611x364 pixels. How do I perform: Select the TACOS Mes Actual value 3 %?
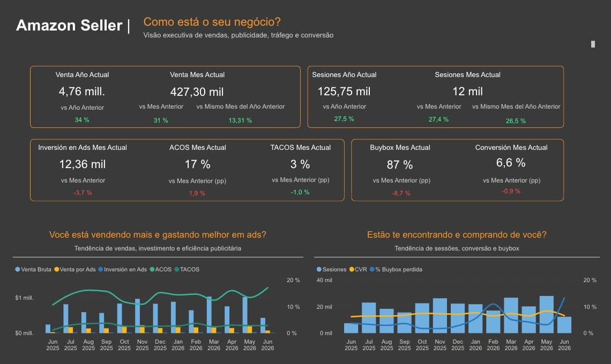(x=300, y=164)
